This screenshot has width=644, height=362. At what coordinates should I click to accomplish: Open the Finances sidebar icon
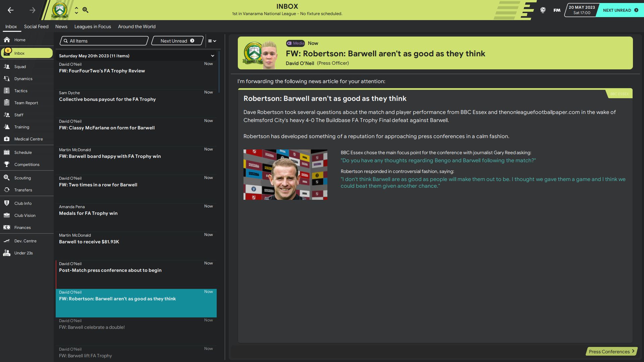click(7, 228)
